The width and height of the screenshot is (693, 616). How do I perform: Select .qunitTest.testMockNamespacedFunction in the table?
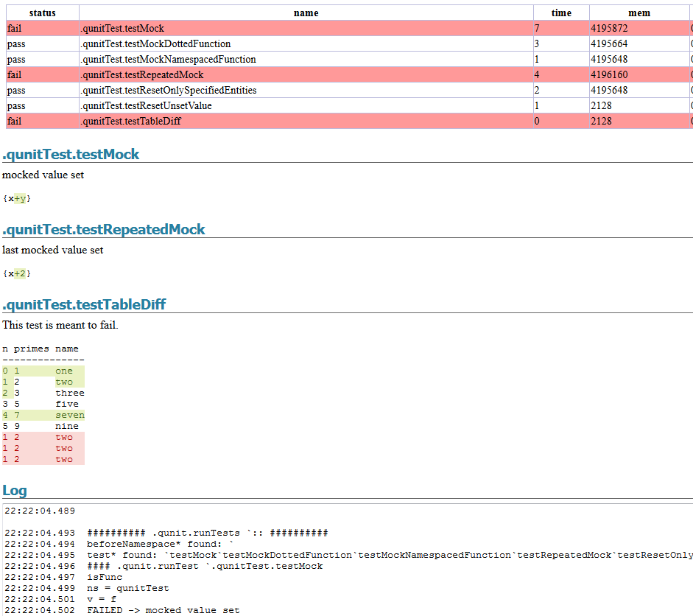(x=168, y=59)
